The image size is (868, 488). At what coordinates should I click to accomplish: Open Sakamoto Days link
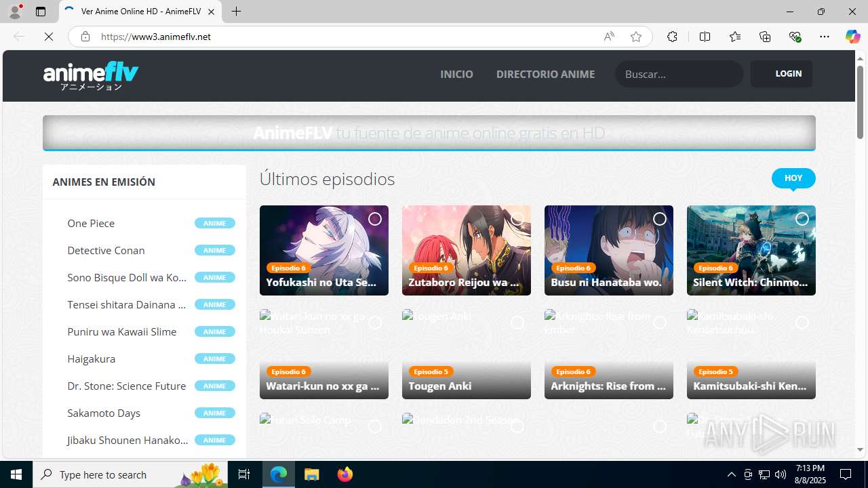[104, 413]
